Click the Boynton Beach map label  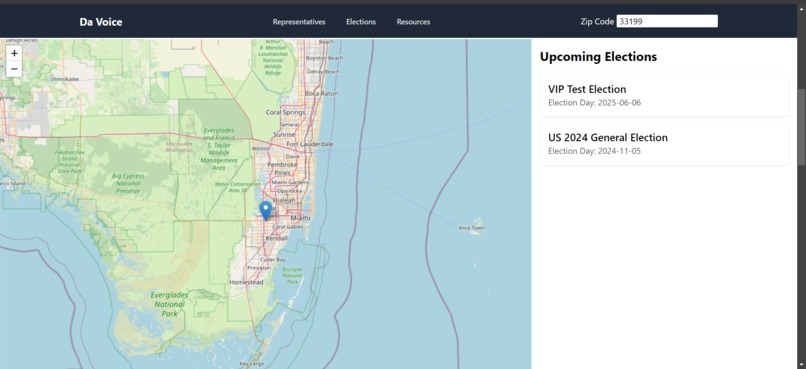(324, 58)
